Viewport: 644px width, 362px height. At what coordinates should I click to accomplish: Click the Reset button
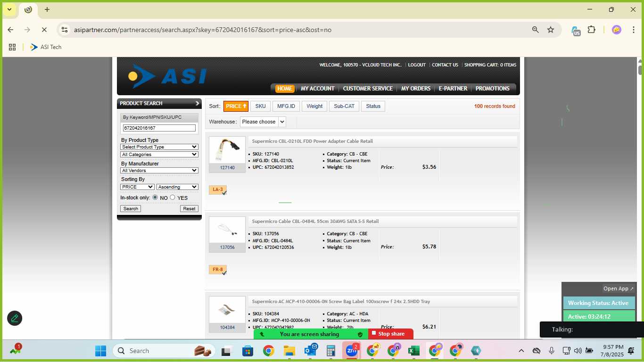[x=189, y=208]
